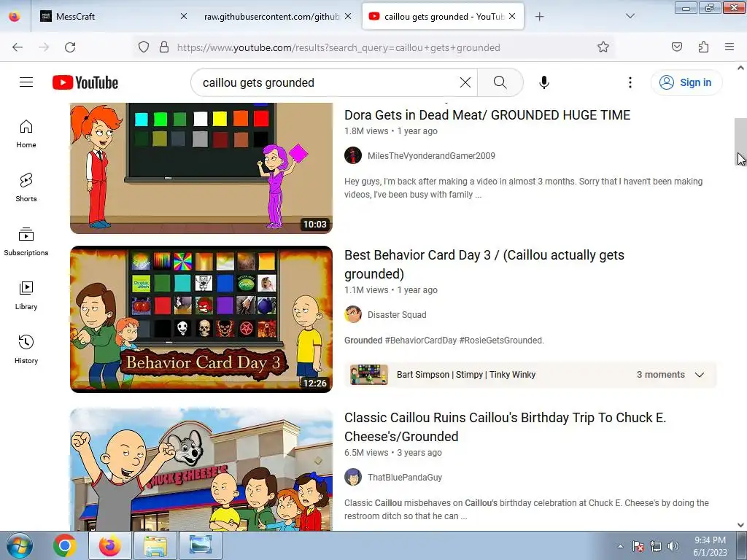Open ThatBluePandaGuy channel avatar
This screenshot has width=747, height=560.
point(353,477)
